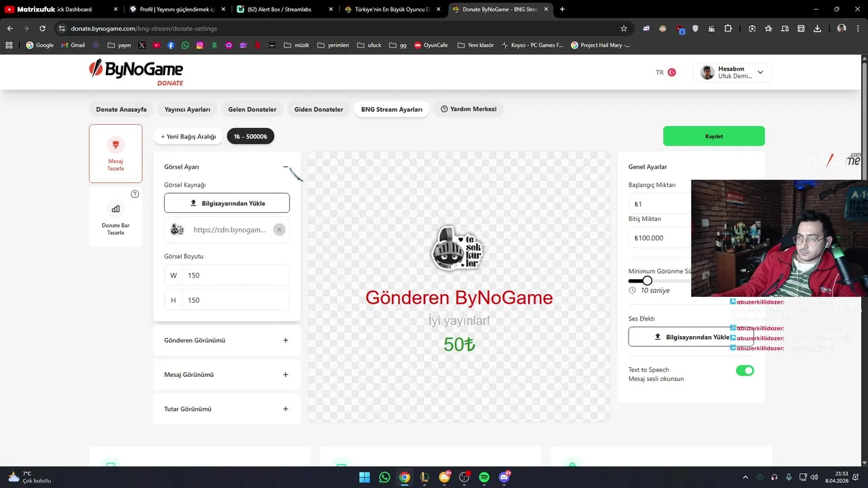Upload image via Bilgisayarından Yükle under Görsel Kaynağı
This screenshot has height=488, width=868.
(226, 203)
